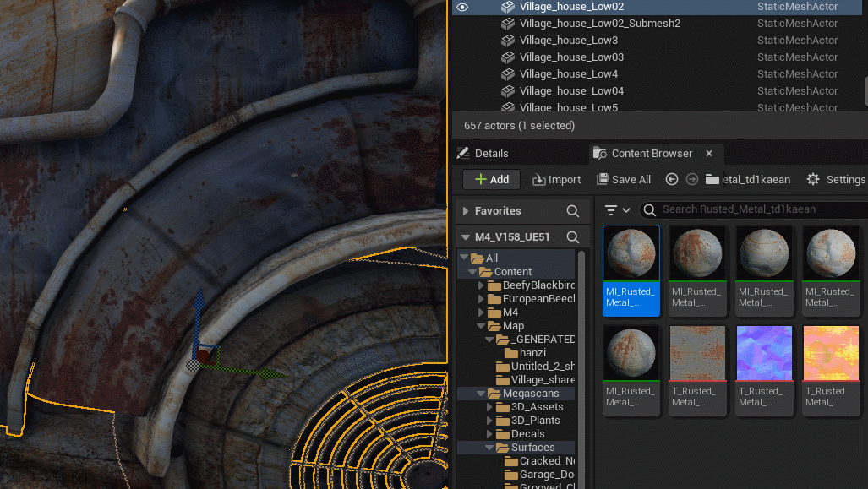
Task: Expand the 3D_Assets folder arrow
Action: click(491, 407)
